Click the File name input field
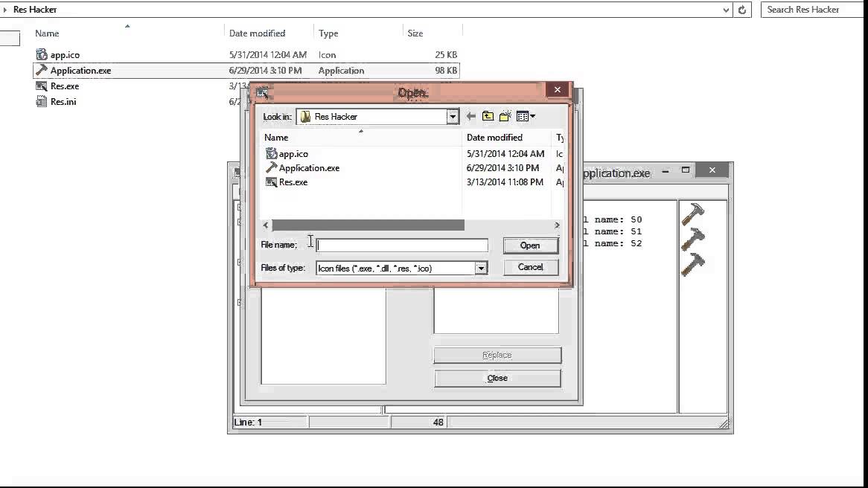 402,245
